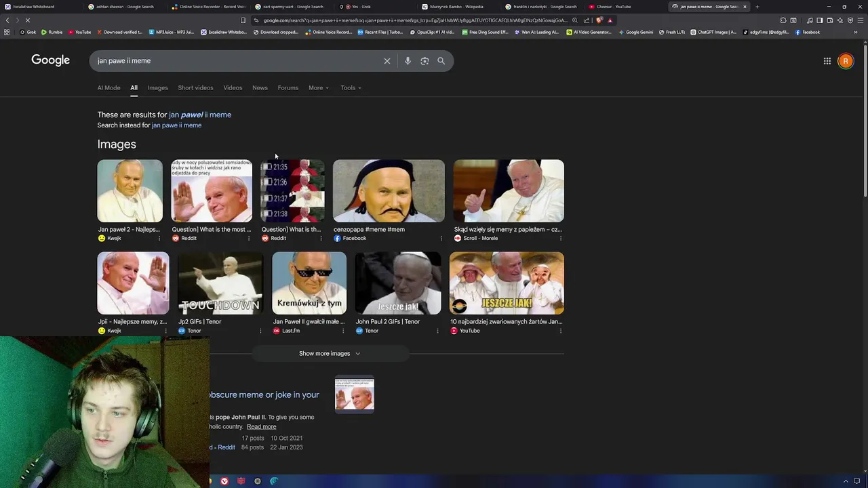Open the Google Gemini bookmark
Viewport: 868px width, 488px height.
[635, 32]
